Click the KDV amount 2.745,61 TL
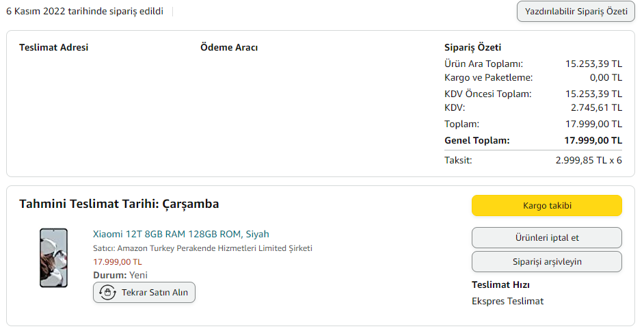 click(596, 107)
